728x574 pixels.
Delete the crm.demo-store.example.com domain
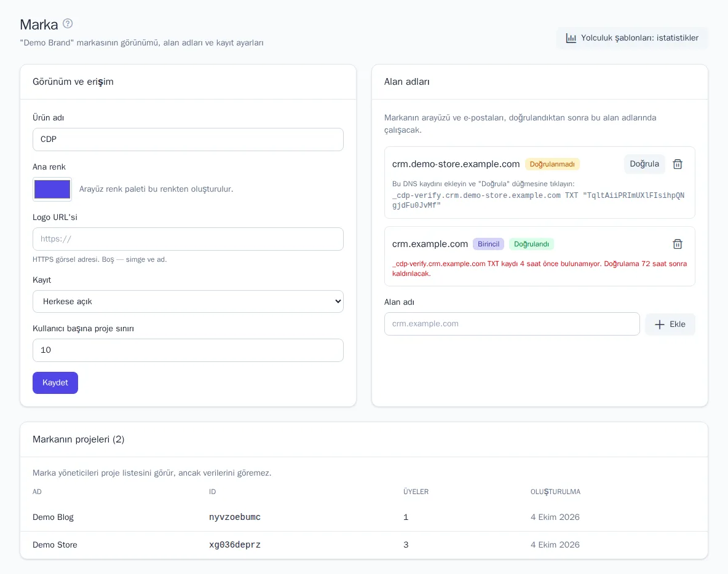pyautogui.click(x=678, y=164)
